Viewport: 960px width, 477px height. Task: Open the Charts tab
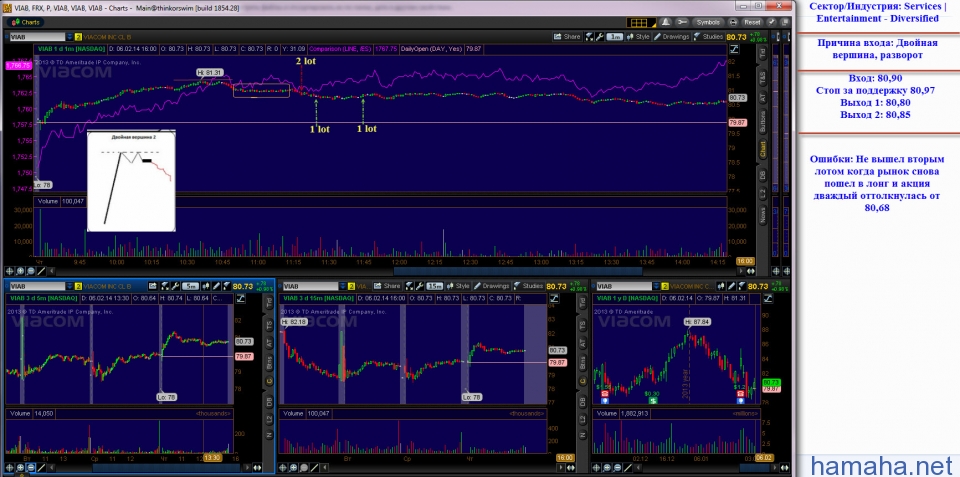coord(26,22)
